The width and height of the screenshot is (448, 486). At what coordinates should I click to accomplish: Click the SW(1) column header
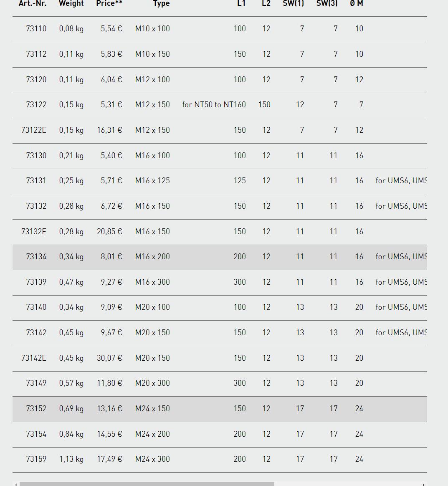293,3
